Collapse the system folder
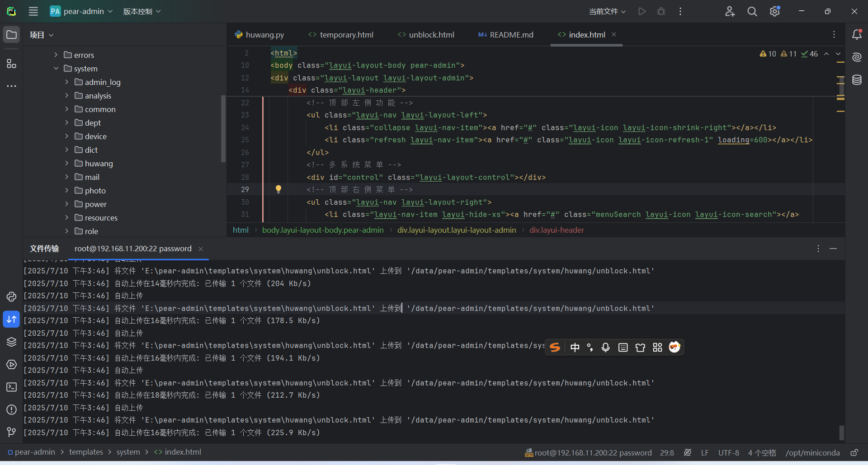This screenshot has width=868, height=465. tap(56, 68)
